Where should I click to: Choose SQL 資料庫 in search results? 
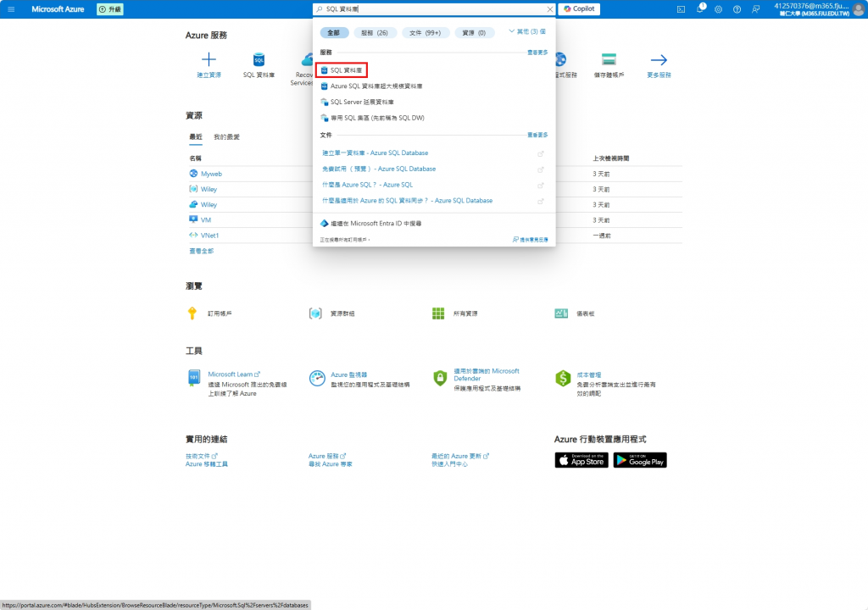point(342,70)
